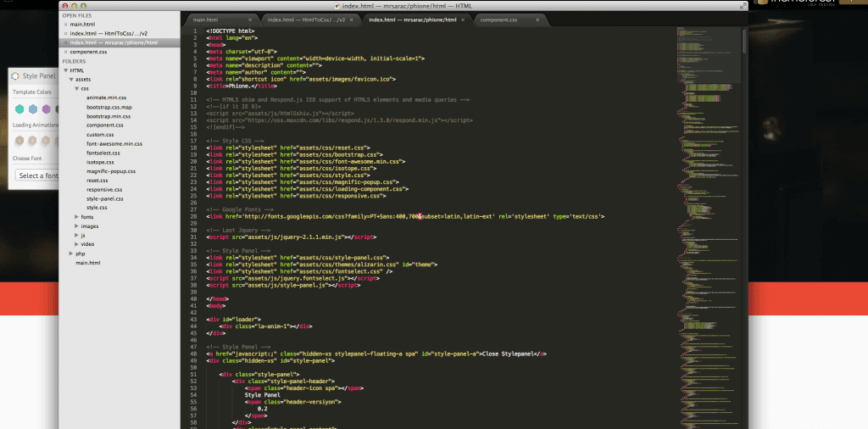The width and height of the screenshot is (868, 429).
Task: Expand the php folder
Action: (71, 253)
